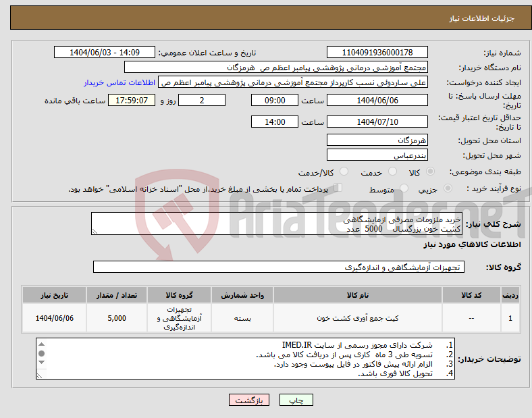The width and height of the screenshot is (532, 418).
Task: Click the buyer organization name field
Action: tap(276, 67)
